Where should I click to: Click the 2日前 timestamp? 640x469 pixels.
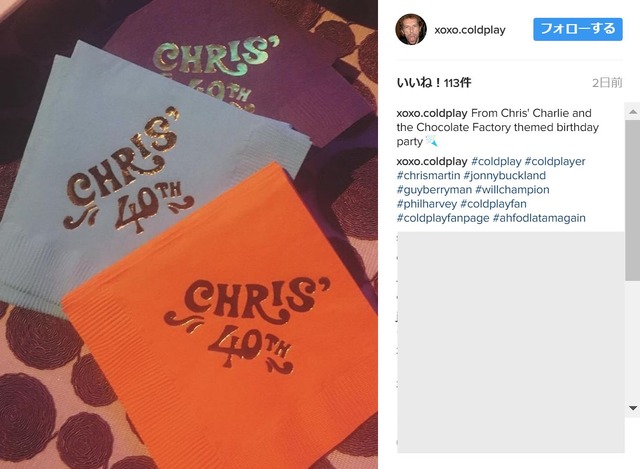(x=607, y=83)
